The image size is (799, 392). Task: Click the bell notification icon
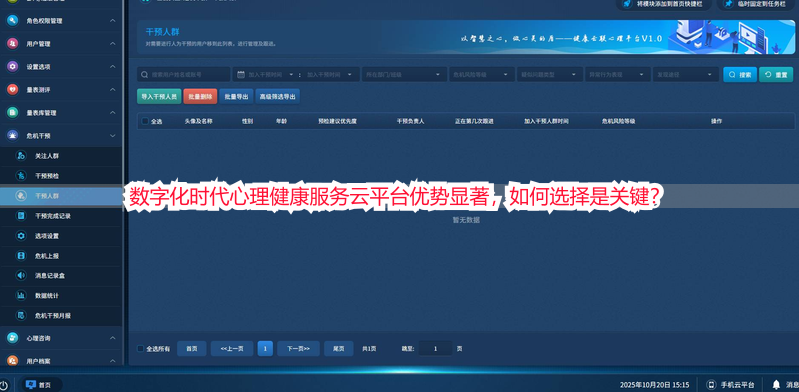click(x=776, y=385)
